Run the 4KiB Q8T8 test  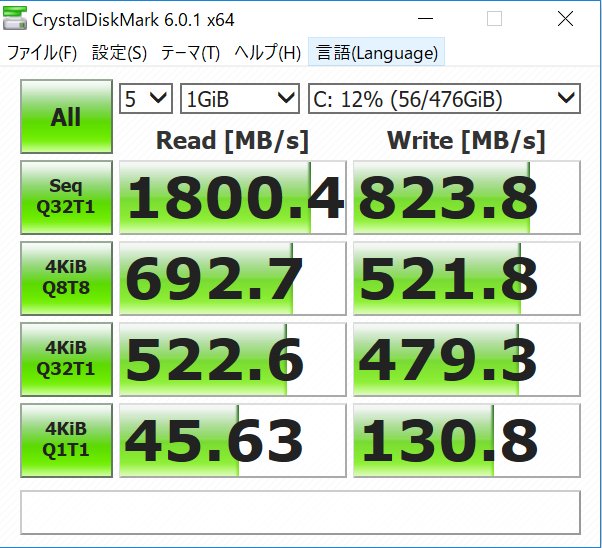(x=66, y=277)
